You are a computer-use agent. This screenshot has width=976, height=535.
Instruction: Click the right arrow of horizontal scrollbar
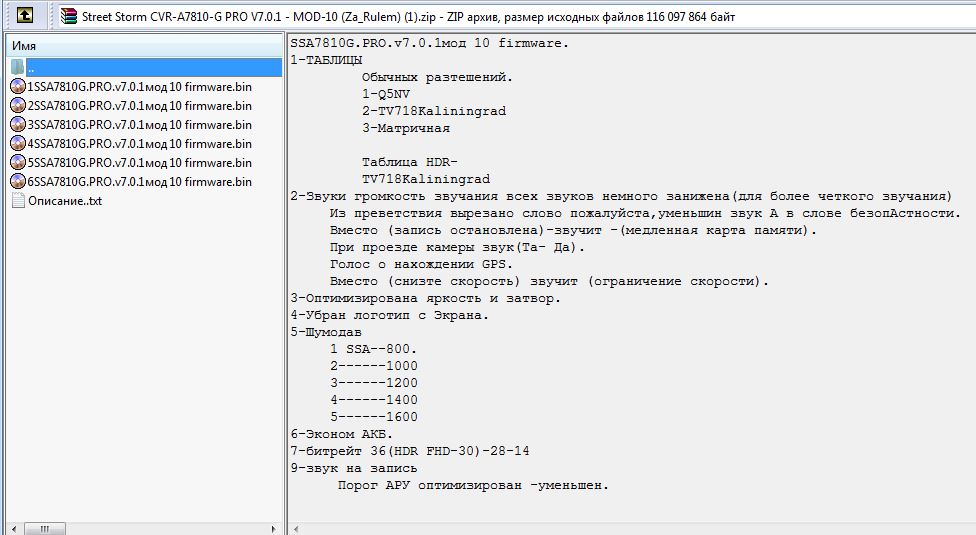point(274,527)
